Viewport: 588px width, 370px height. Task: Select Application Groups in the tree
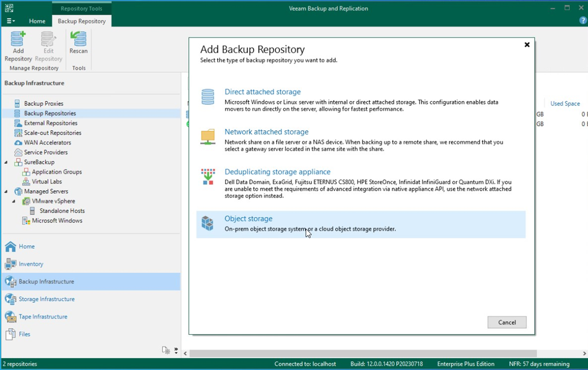pos(56,172)
